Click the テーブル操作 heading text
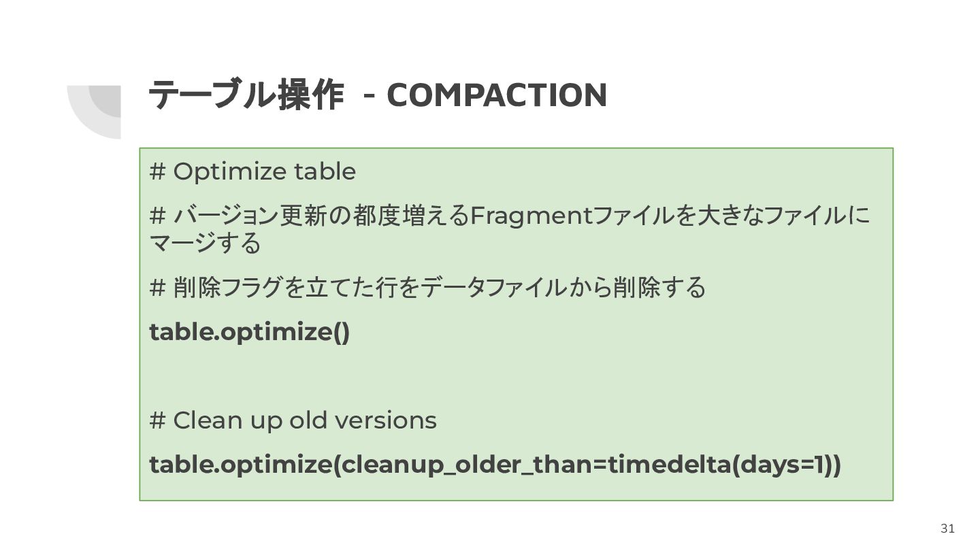980x551 pixels. click(245, 95)
